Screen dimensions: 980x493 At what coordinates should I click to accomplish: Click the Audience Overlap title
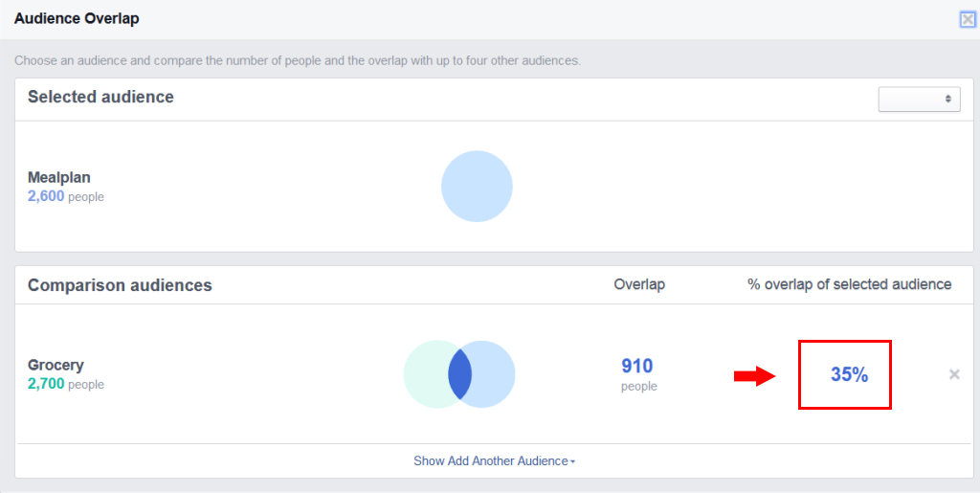click(x=77, y=19)
